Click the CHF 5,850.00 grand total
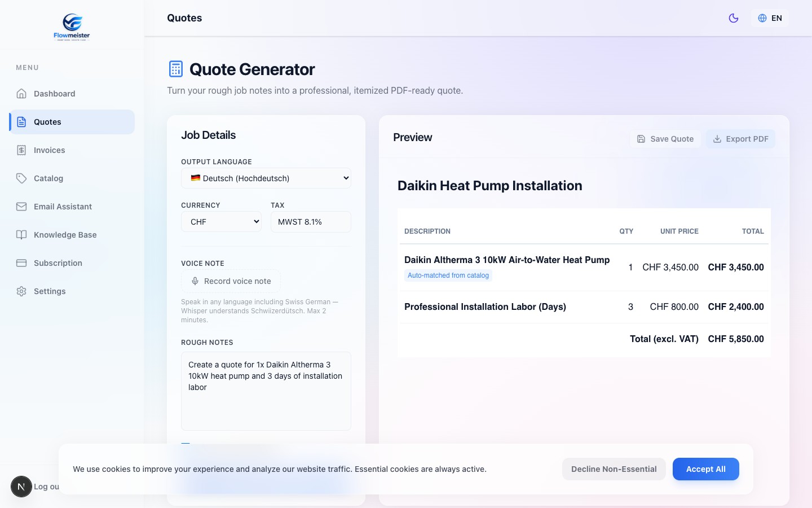This screenshot has height=508, width=812. coord(736,339)
